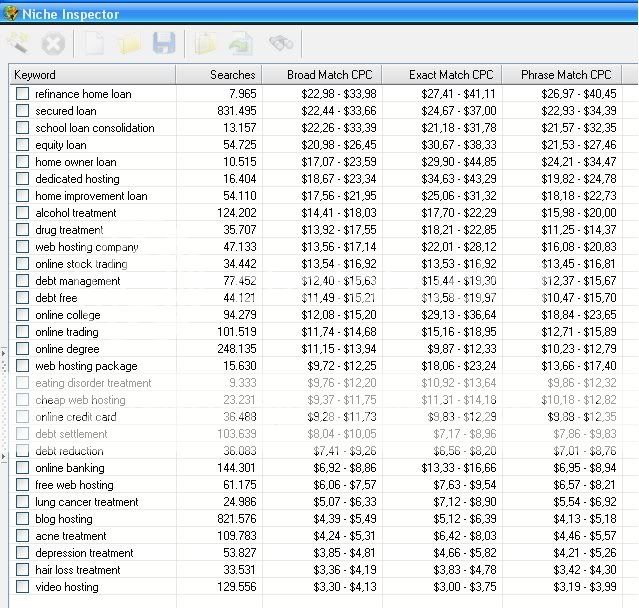Tick the dedicated hosting checkbox
Image resolution: width=639 pixels, height=608 pixels.
(22, 179)
